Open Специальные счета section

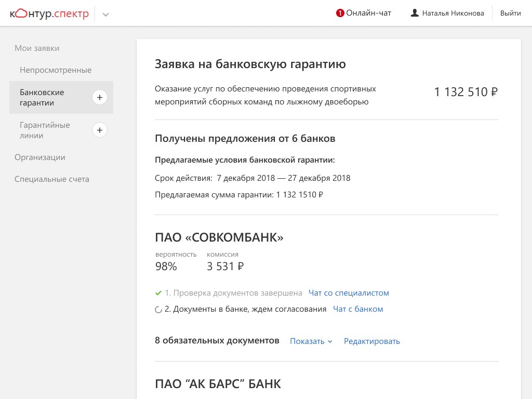[52, 179]
